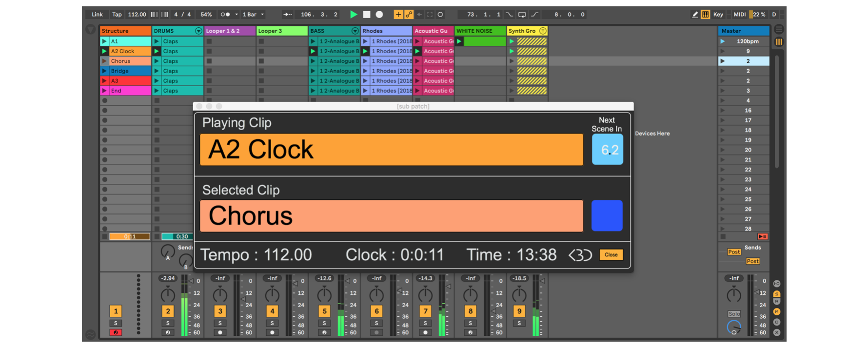Screen dimensions: 868x347
Task: Click the 4 / 4 time signature field
Action: coord(183,15)
